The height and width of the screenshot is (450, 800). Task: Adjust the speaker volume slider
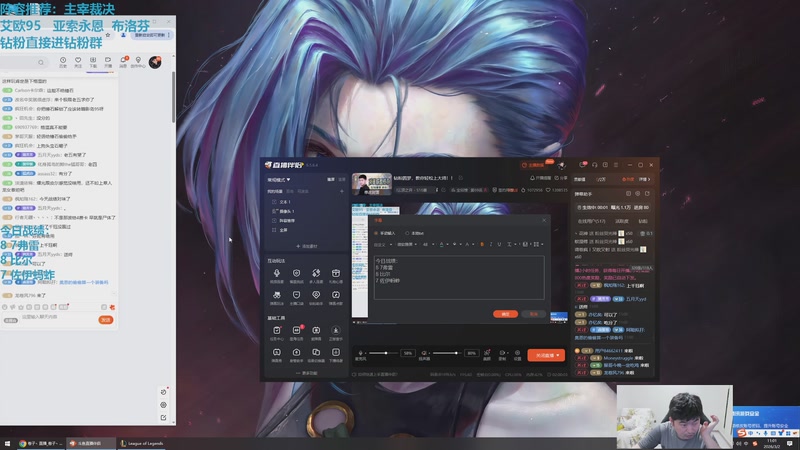pos(447,353)
